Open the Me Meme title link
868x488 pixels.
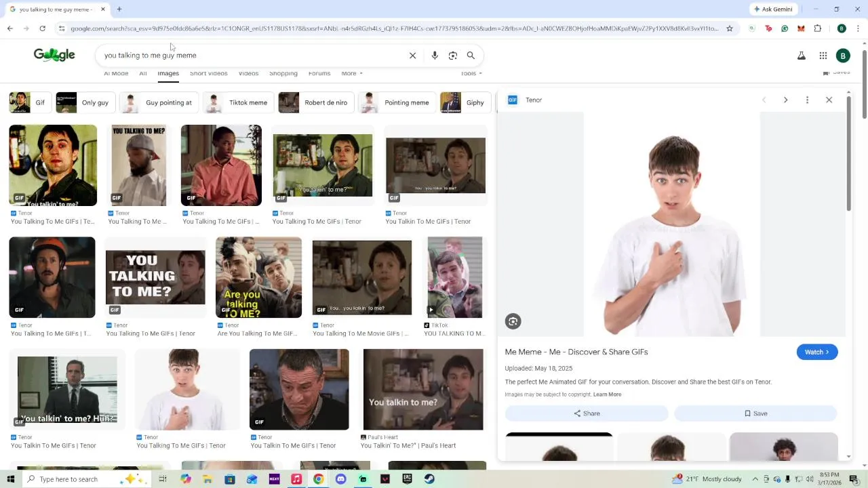pos(576,352)
